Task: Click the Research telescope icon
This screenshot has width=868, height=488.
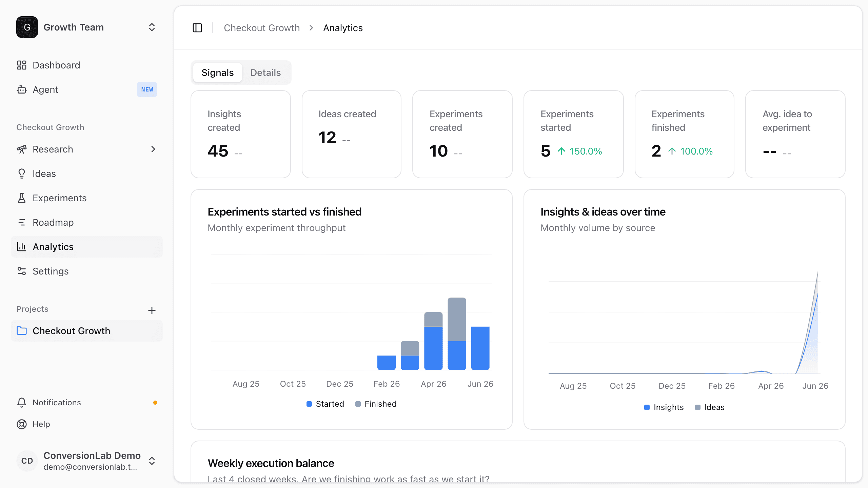Action: click(x=22, y=149)
